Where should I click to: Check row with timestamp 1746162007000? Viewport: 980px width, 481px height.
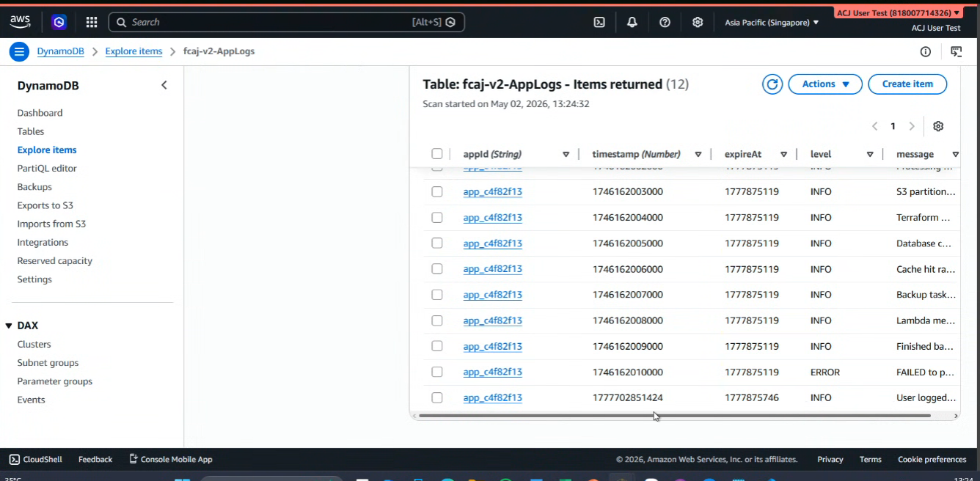pyautogui.click(x=437, y=295)
